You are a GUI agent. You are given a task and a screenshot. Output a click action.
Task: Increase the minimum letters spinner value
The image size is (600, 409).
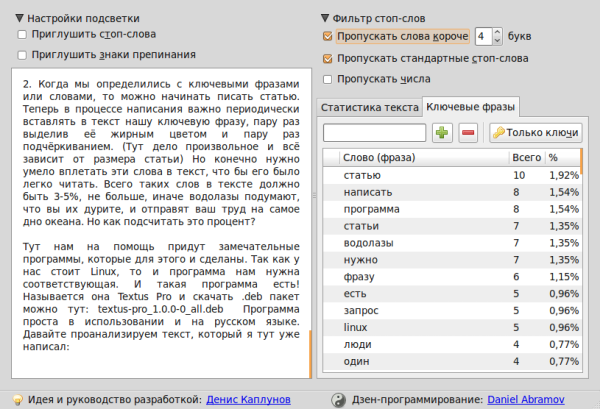pyautogui.click(x=497, y=33)
